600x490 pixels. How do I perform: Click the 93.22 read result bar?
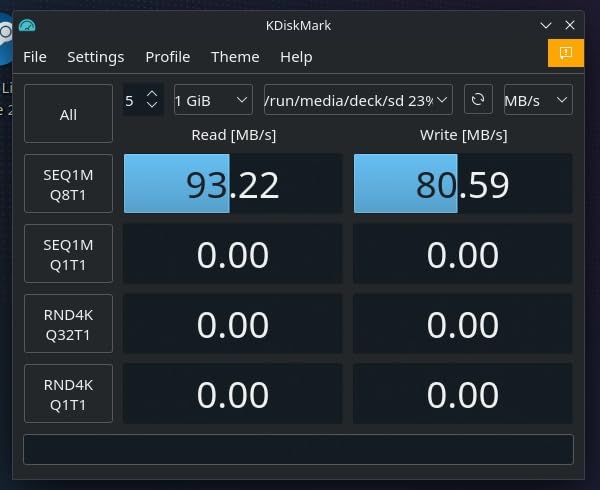(232, 184)
